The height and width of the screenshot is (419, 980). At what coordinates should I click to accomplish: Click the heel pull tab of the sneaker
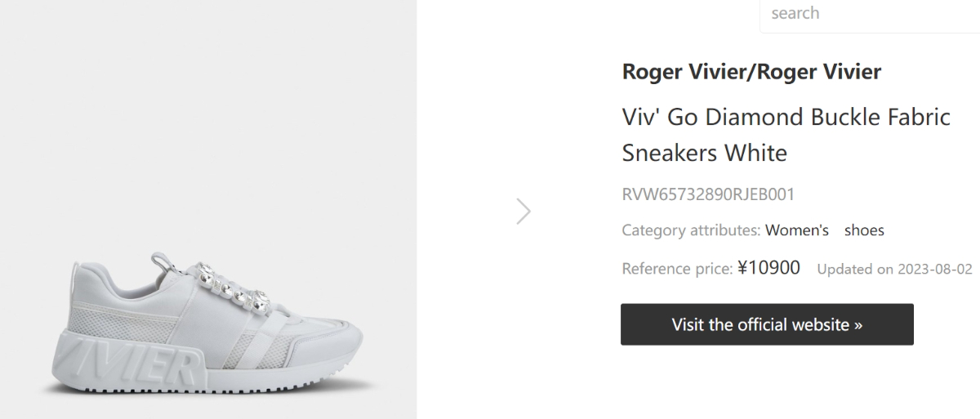pos(77,271)
